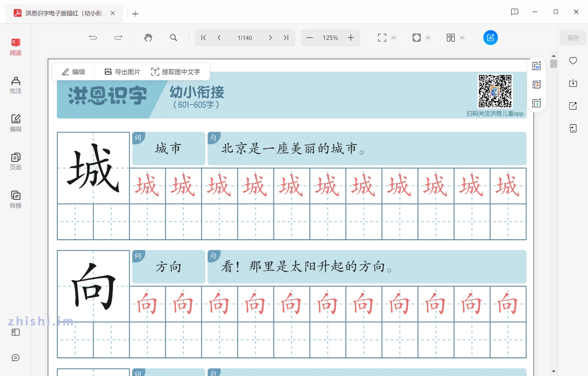Select the hand pan tool

coord(148,38)
